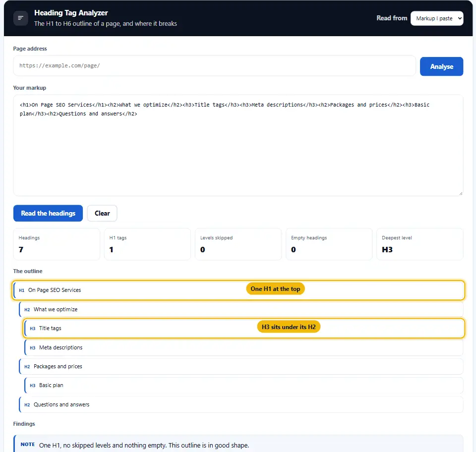Click the Clear button

pyautogui.click(x=102, y=213)
